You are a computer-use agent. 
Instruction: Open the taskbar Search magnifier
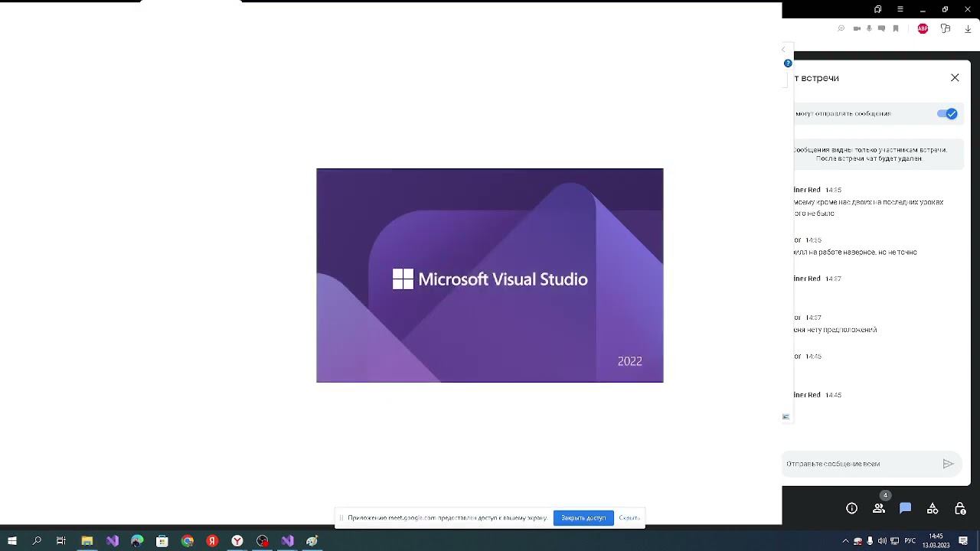click(37, 541)
